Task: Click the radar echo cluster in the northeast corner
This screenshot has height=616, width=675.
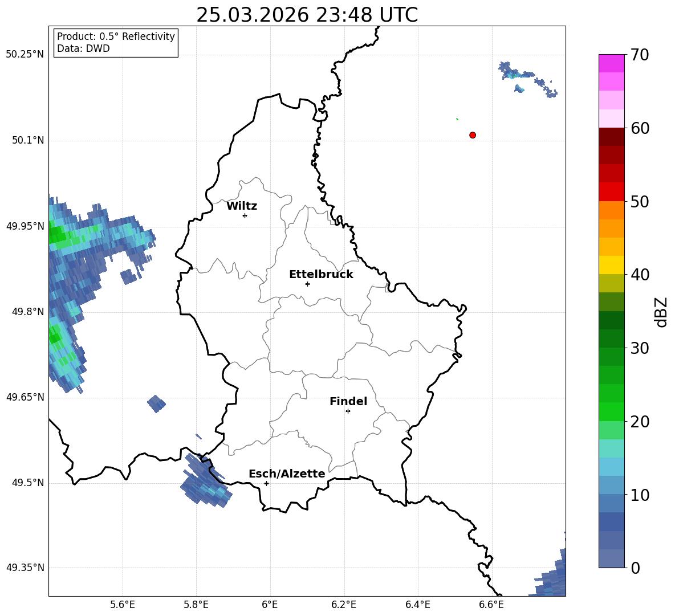Action: coord(527,79)
